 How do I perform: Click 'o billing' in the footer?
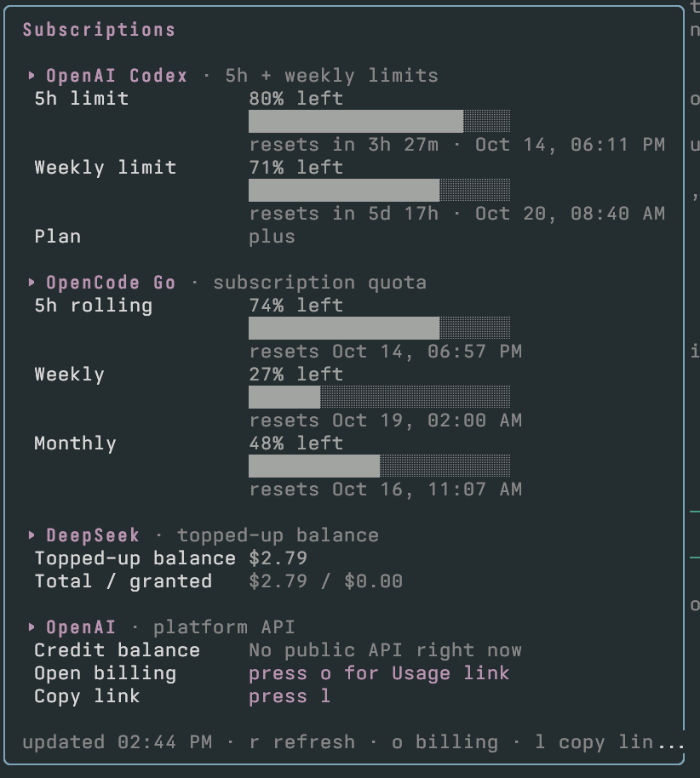click(445, 742)
